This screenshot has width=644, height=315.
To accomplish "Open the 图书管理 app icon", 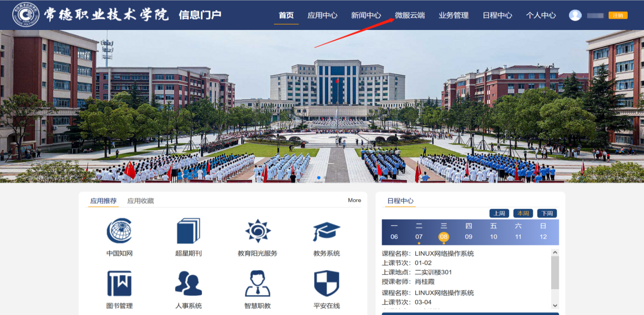I will [119, 283].
